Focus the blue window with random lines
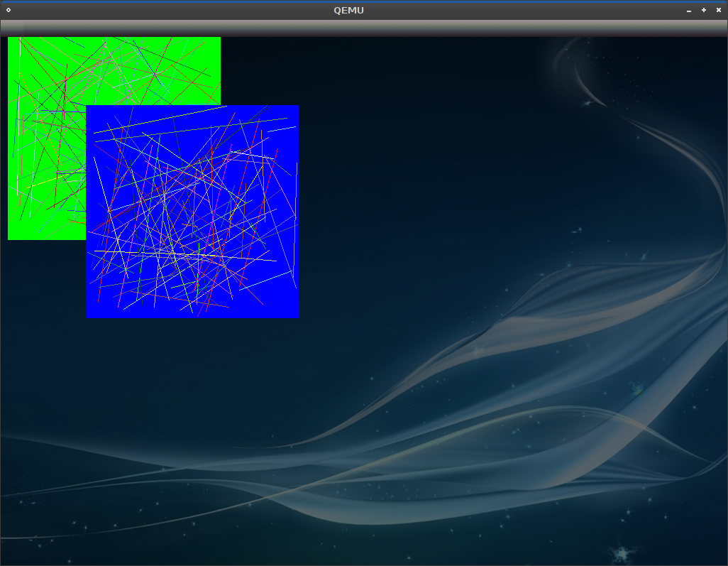 click(192, 212)
